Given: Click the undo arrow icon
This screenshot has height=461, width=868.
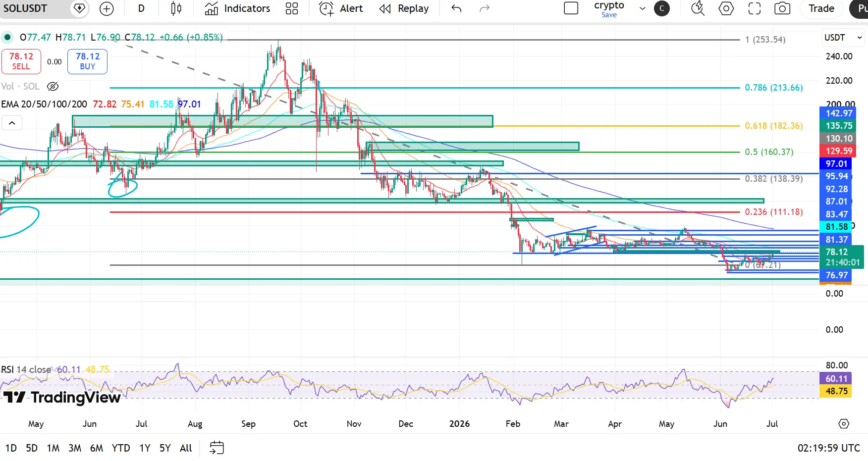Looking at the screenshot, I should pyautogui.click(x=457, y=8).
